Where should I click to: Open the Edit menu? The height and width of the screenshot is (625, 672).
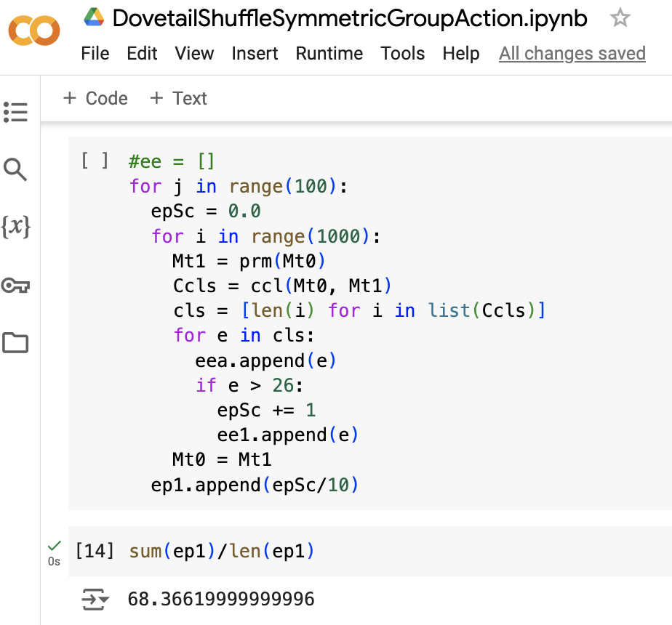(142, 54)
